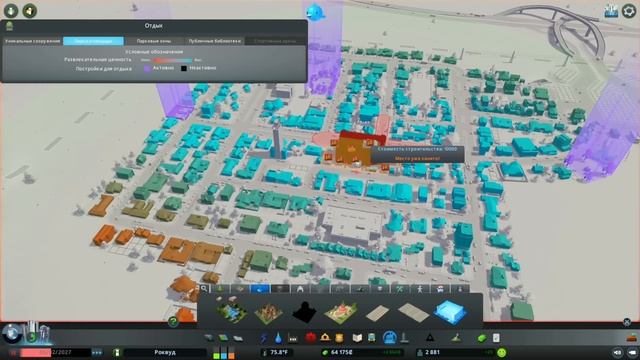Click the entertainment value gradient bar
Viewport: 640px width, 360px height.
[x=172, y=60]
